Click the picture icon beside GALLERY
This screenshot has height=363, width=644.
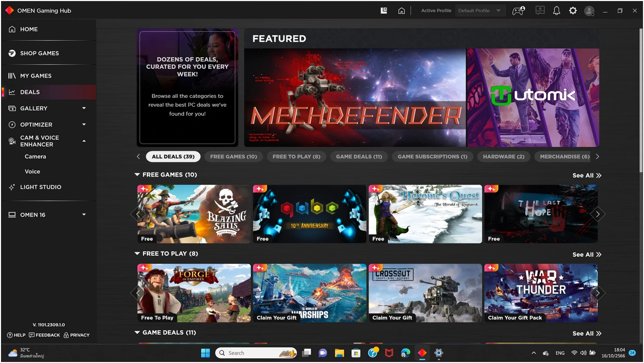point(12,108)
